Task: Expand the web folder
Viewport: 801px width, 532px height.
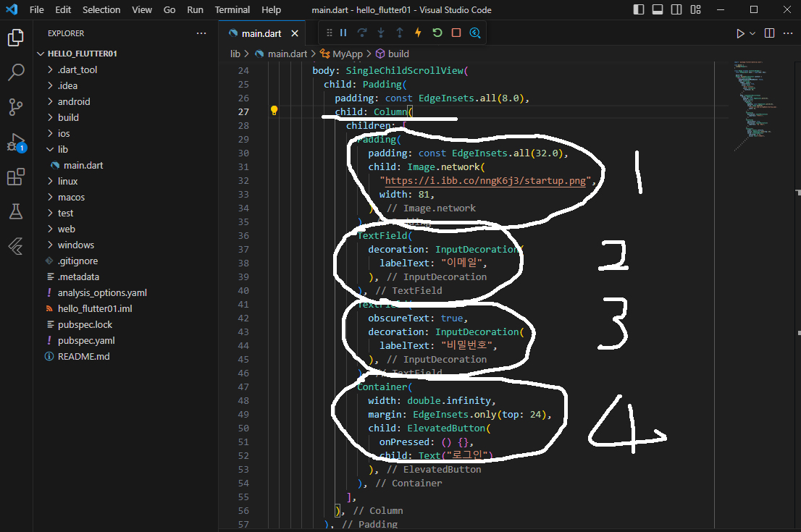Action: click(126, 229)
